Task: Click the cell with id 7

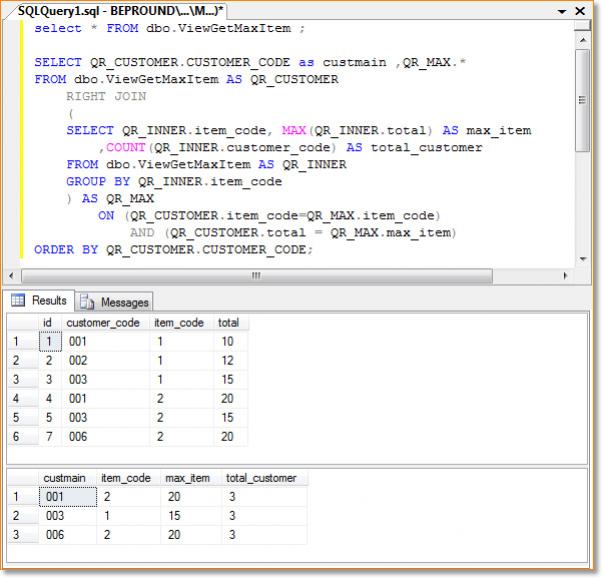Action: tap(47, 436)
